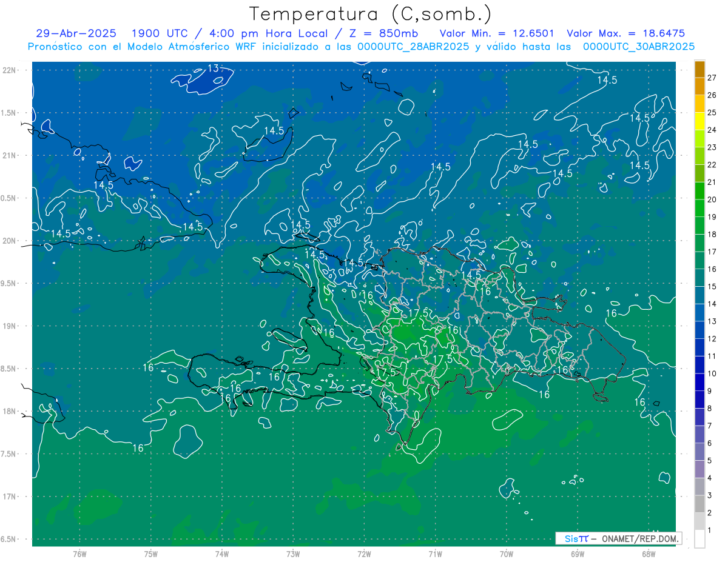This screenshot has width=728, height=562.
Task: Click the brown swatch above legend value 27
Action: tap(699, 69)
